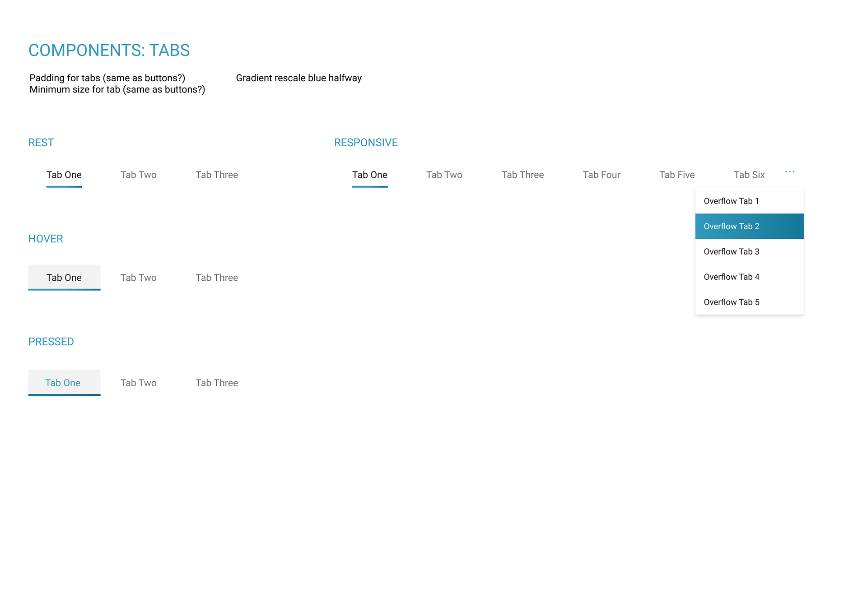Click the RESPONSIVE section label

366,143
